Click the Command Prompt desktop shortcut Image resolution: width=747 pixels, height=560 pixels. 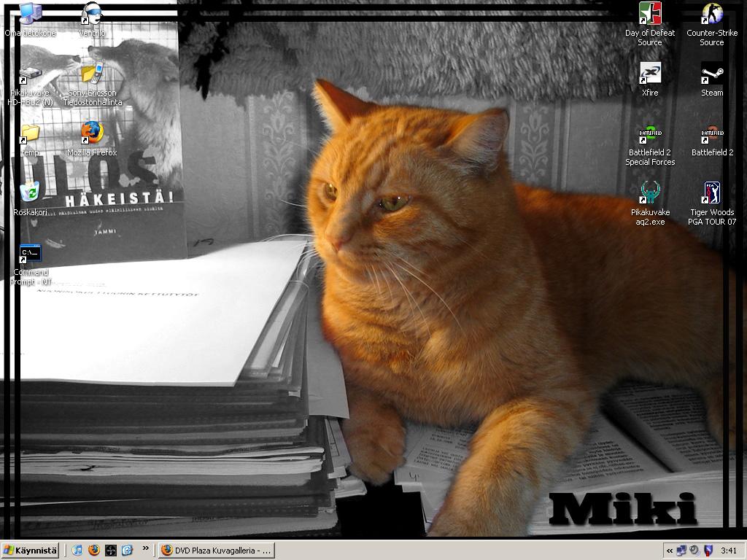[x=30, y=254]
